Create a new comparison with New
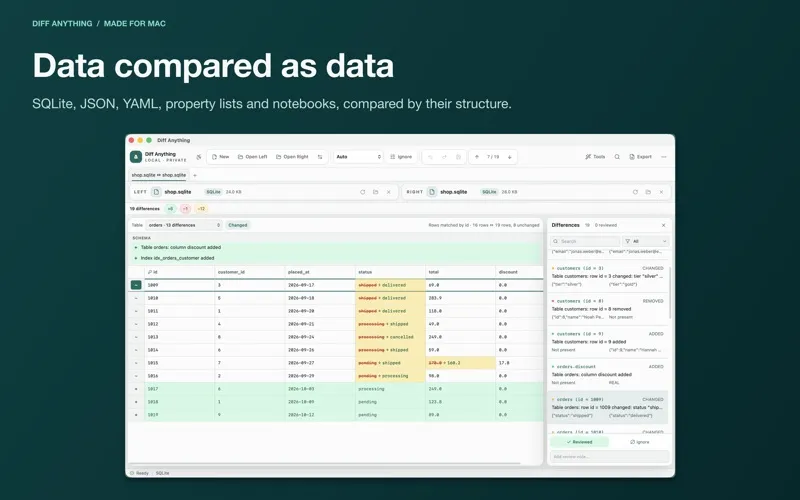 pyautogui.click(x=220, y=157)
